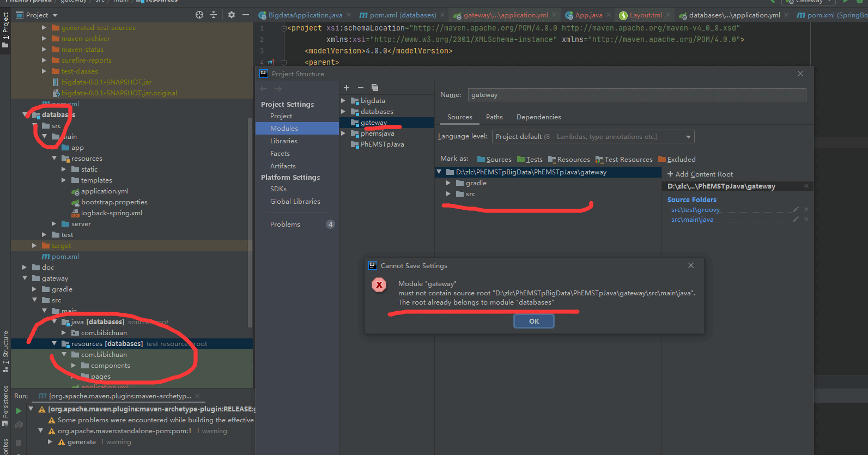868x455 pixels.
Task: Expand the gradle folder in content root tree
Action: (x=448, y=183)
